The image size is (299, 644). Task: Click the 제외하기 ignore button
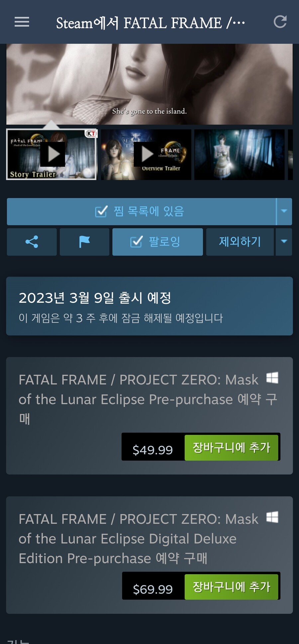click(240, 242)
